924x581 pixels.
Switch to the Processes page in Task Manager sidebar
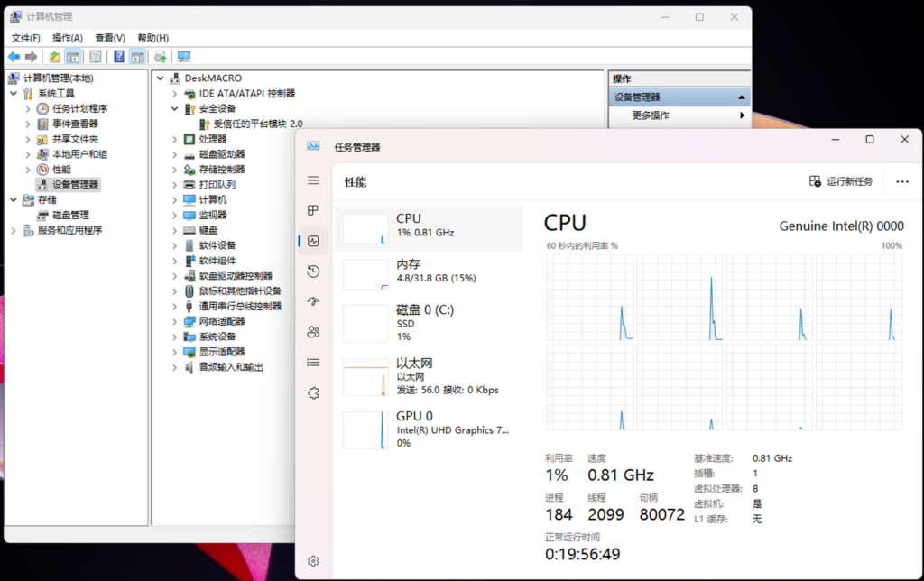click(313, 210)
